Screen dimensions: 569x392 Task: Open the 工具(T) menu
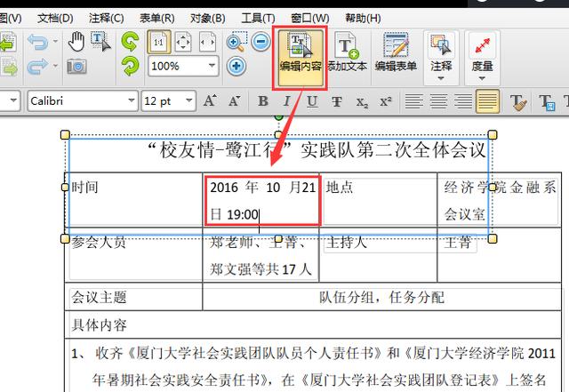[258, 18]
